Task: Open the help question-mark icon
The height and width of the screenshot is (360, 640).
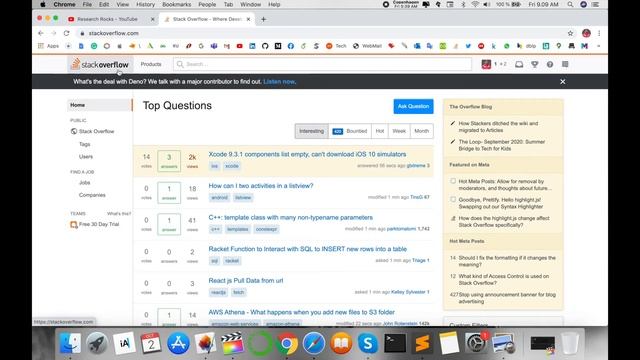Action: click(550, 64)
